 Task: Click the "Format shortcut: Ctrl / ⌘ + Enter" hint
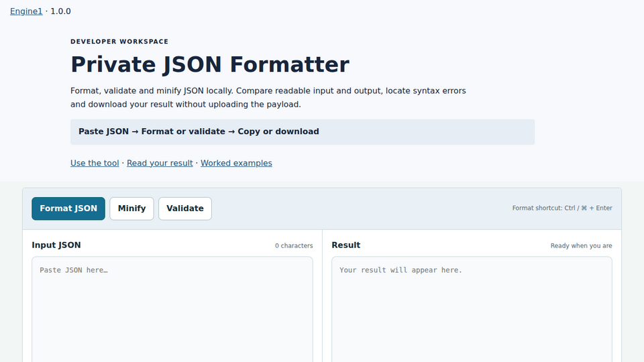tap(562, 208)
